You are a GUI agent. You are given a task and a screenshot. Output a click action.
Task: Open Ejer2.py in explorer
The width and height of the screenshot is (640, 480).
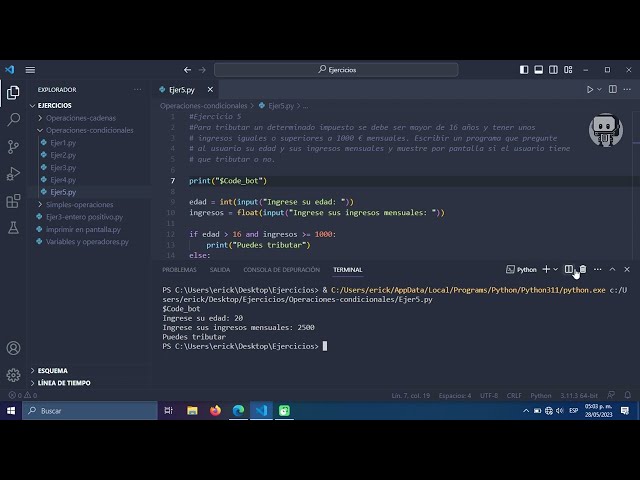pyautogui.click(x=63, y=155)
